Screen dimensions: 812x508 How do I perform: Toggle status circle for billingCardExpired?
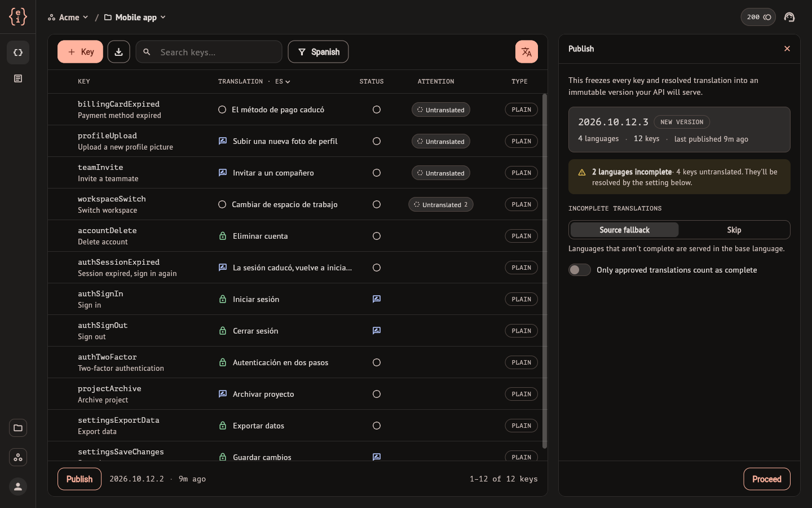coord(377,110)
